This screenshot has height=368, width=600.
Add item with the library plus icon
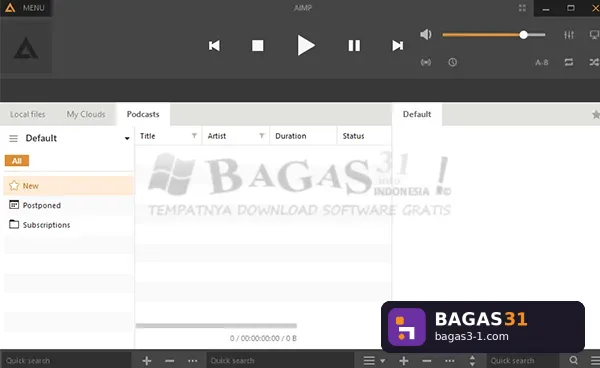[x=147, y=360]
